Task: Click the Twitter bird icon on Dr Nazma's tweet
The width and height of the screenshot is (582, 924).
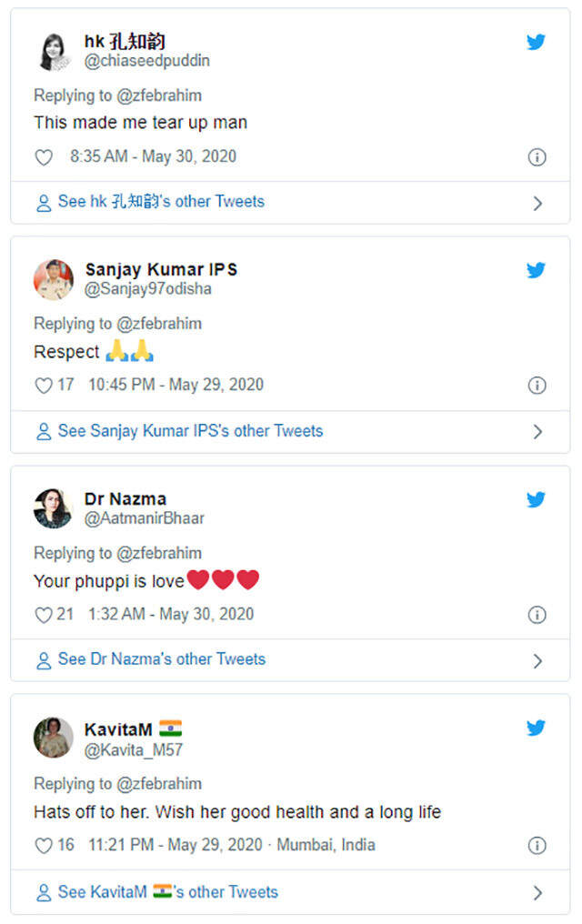Action: pos(537,499)
